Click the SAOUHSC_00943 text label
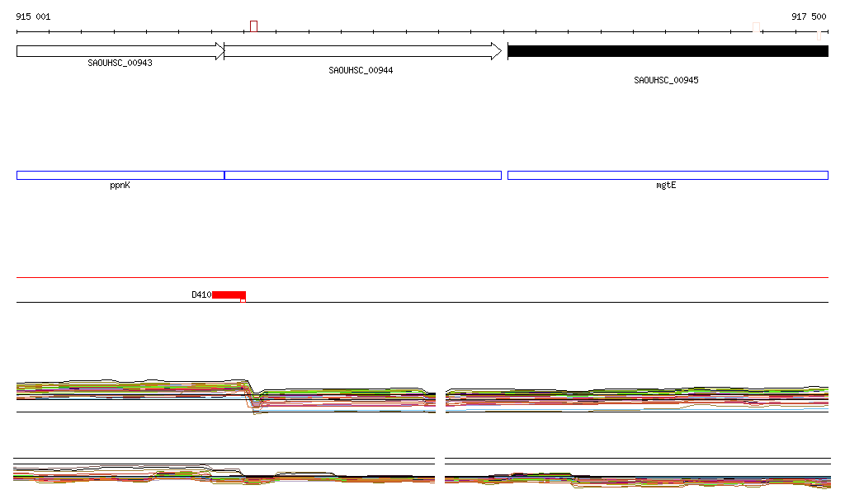Viewport: 845px width, 504px height. coord(120,63)
